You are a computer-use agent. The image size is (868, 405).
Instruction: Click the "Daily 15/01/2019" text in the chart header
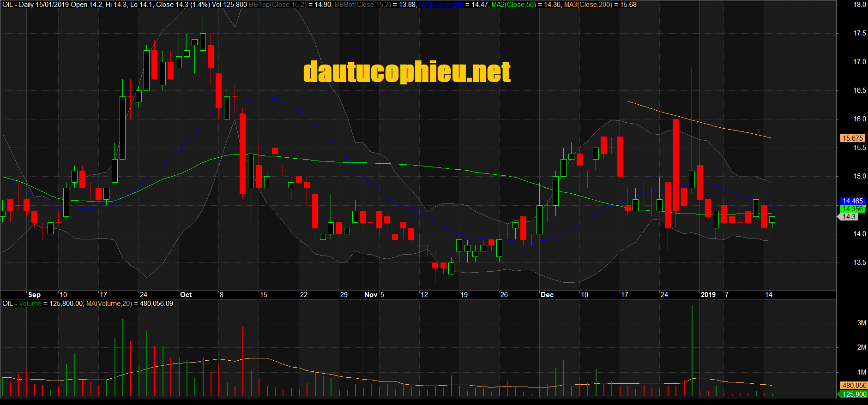click(44, 5)
